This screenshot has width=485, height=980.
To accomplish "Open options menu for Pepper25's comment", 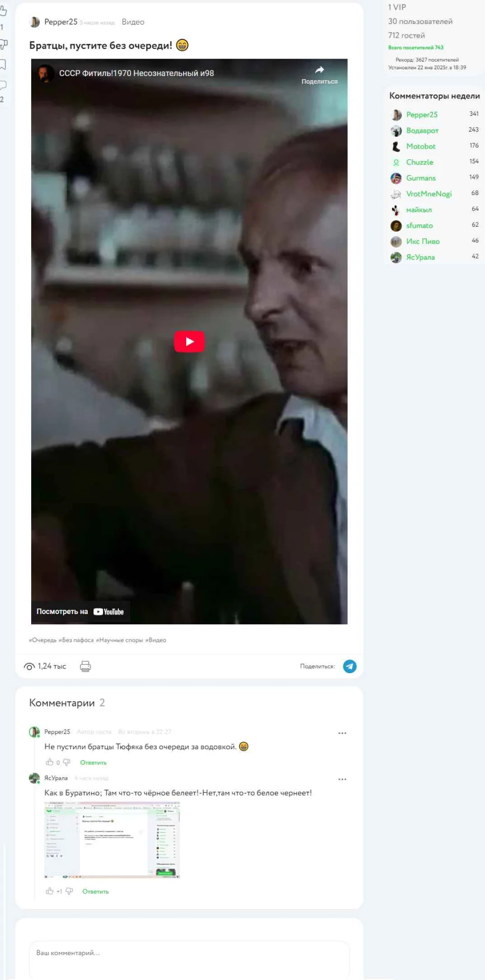I will 342,733.
